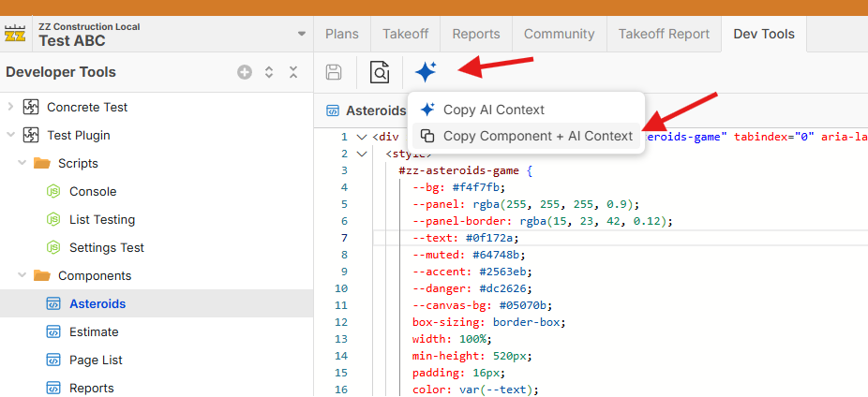Open the Reports tab
The width and height of the screenshot is (868, 397).
tap(476, 34)
